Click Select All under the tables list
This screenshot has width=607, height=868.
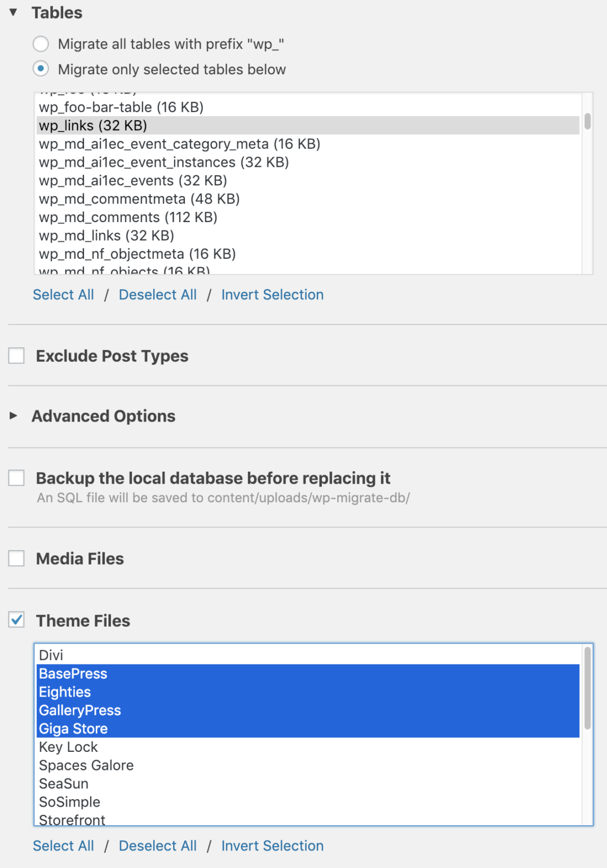[63, 295]
